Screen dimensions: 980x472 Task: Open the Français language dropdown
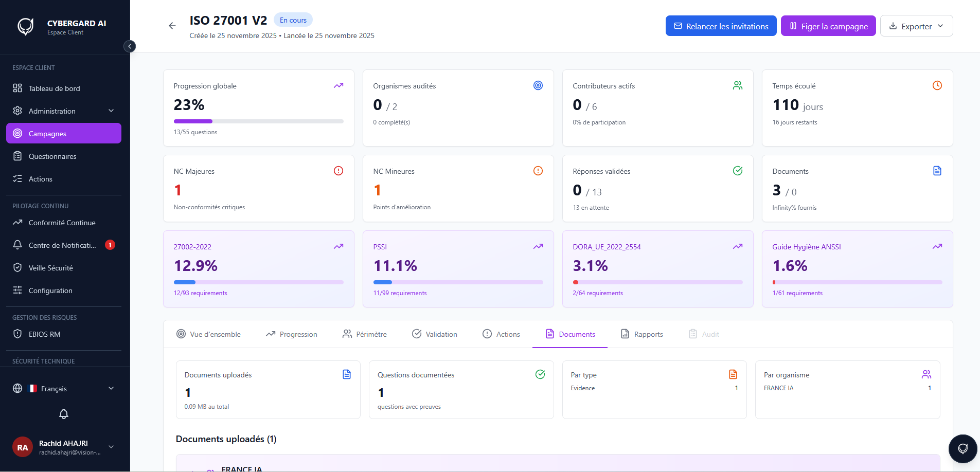coord(64,389)
